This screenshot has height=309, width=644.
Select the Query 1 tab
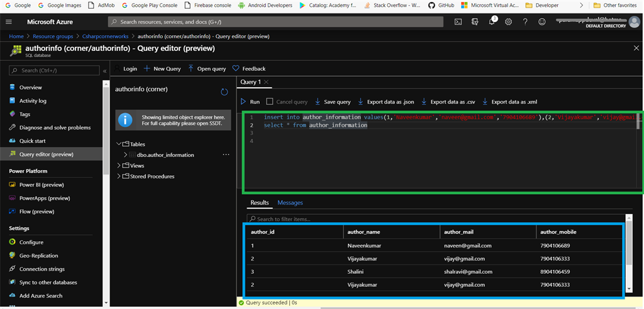250,82
